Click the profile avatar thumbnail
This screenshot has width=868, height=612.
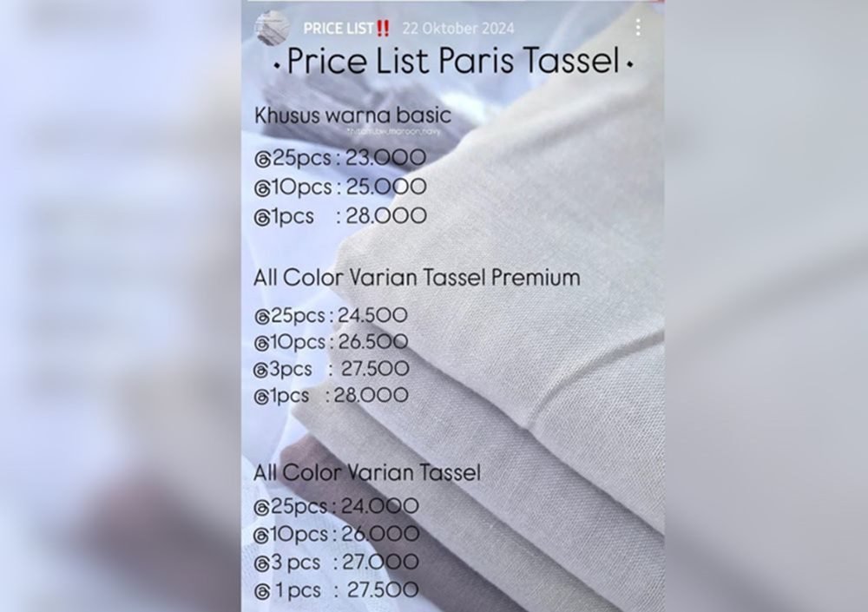[x=270, y=29]
